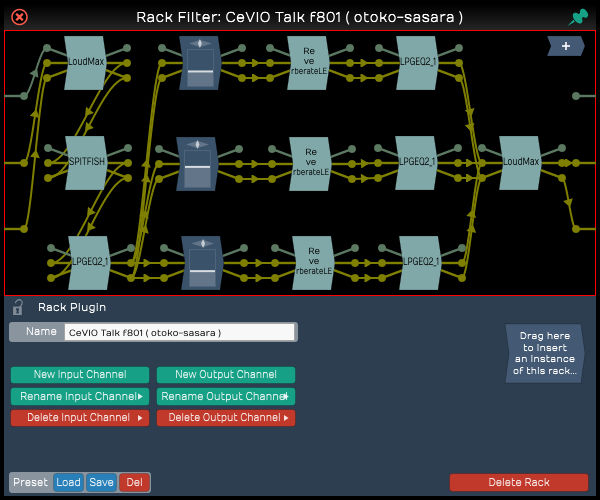Viewport: 600px width, 500px height.
Task: Click the rack Name input field
Action: click(179, 332)
